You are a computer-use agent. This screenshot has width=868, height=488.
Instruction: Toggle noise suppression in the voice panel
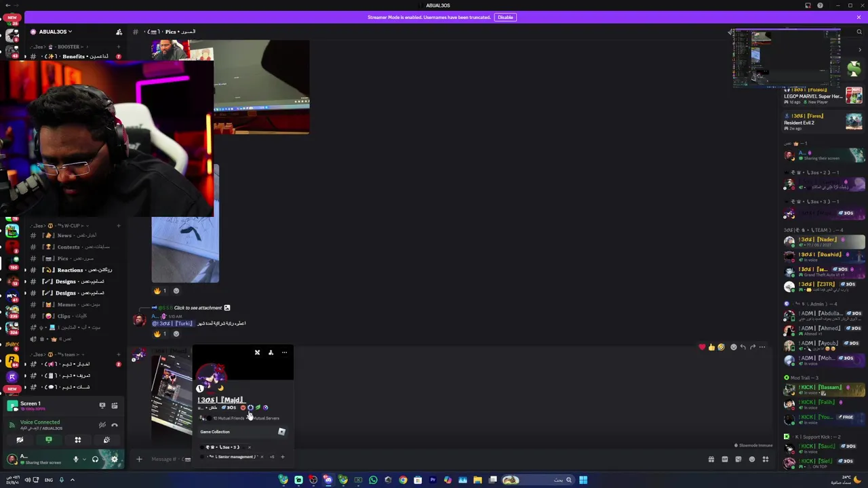(x=102, y=425)
